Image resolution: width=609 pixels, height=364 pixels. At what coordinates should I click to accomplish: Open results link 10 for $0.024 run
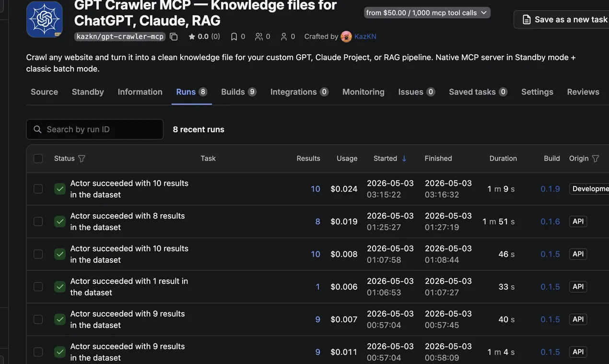[x=316, y=189]
